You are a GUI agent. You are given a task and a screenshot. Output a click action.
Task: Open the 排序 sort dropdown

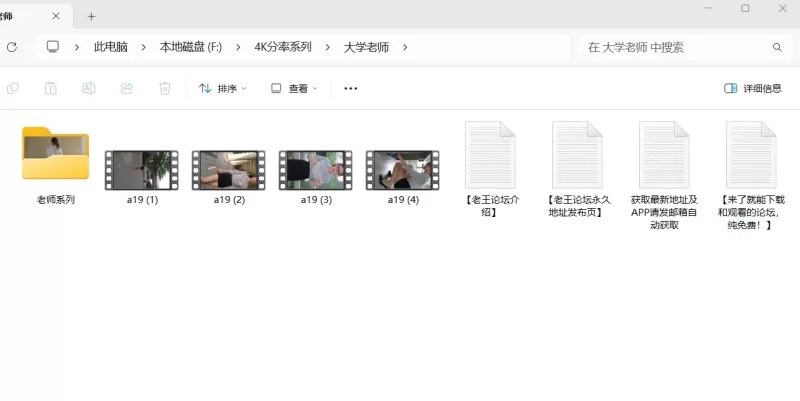click(x=222, y=88)
